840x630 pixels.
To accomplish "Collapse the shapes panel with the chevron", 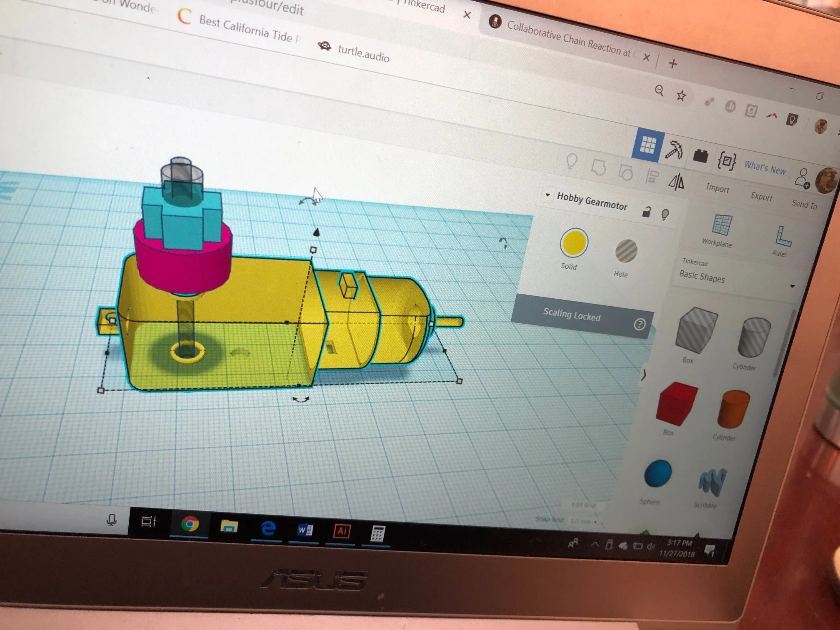I will pos(644,374).
